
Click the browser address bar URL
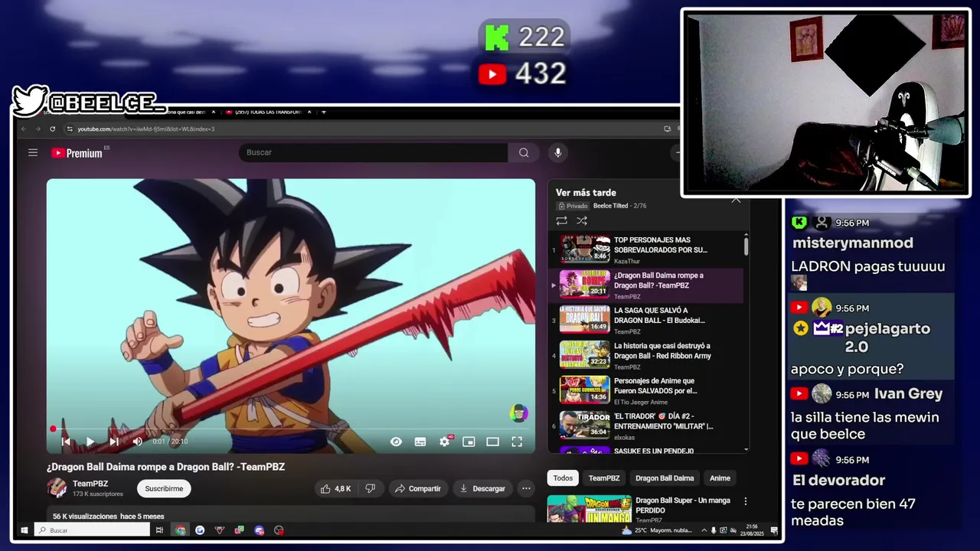(145, 129)
